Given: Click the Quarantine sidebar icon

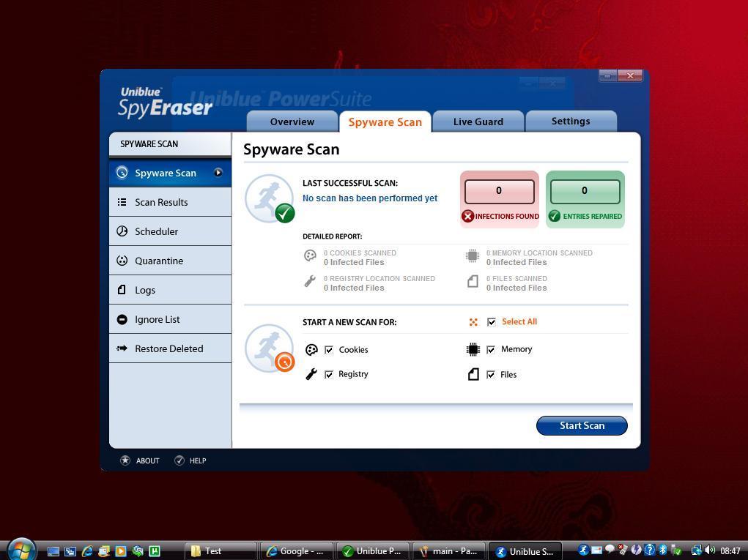Looking at the screenshot, I should pyautogui.click(x=122, y=261).
